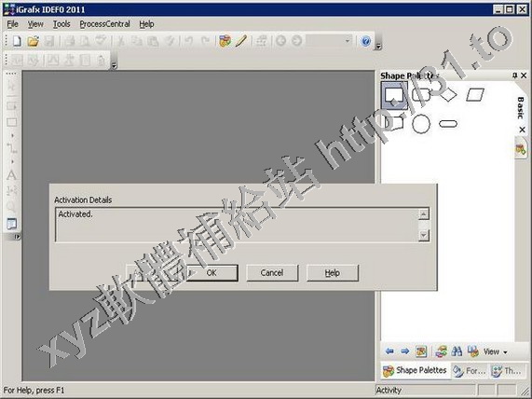Pin the Shape Palettes panel

pos(514,76)
